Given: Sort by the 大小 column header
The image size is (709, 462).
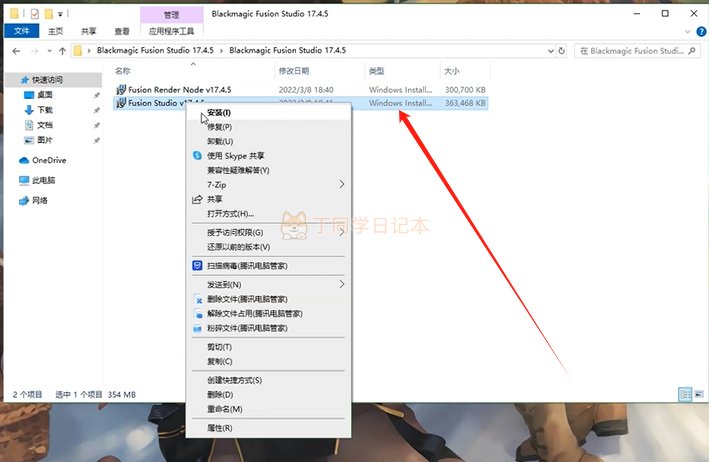Looking at the screenshot, I should (465, 71).
